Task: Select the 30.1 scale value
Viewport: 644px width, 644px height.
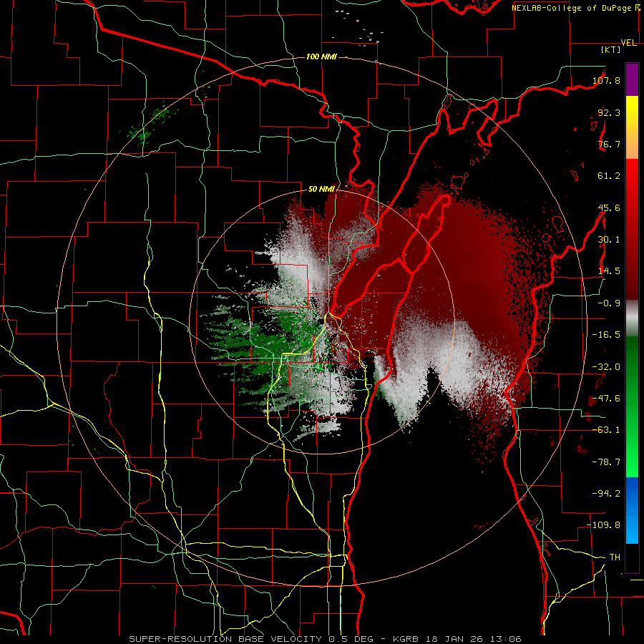Action: point(609,240)
